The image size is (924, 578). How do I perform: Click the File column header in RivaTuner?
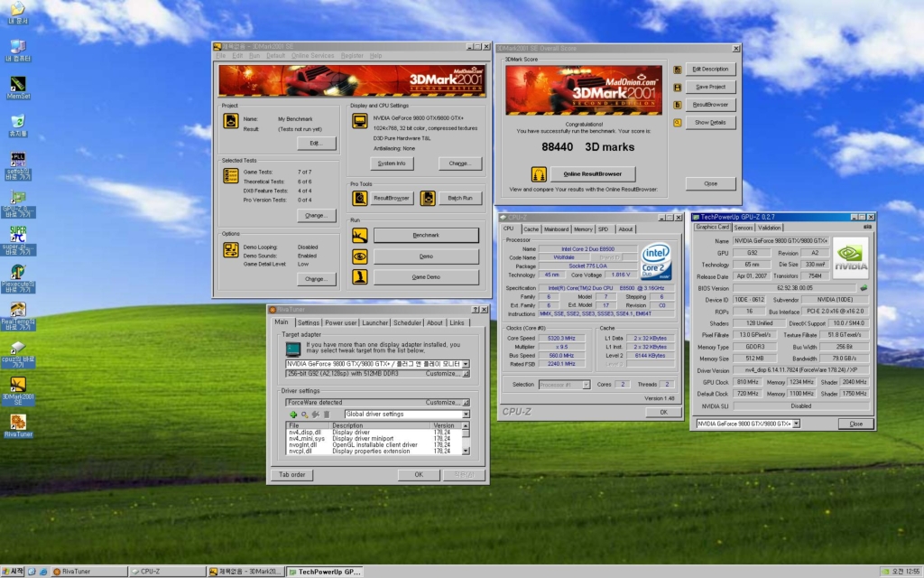coord(308,425)
